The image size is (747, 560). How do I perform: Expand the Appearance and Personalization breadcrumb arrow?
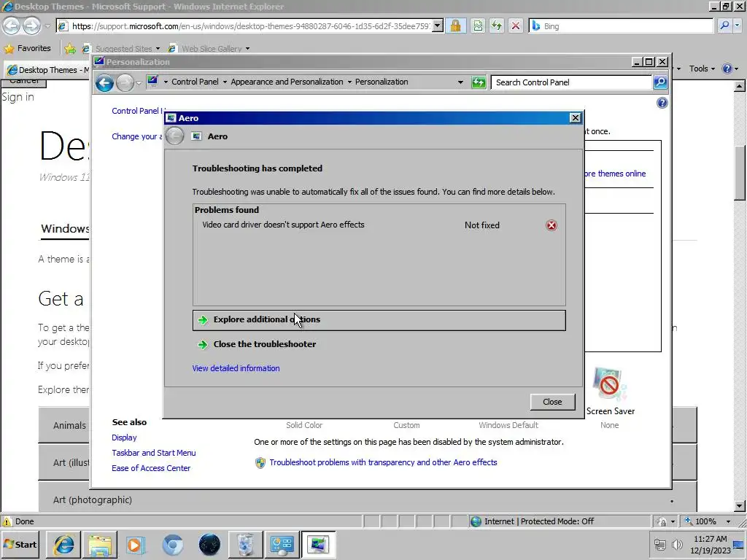(349, 82)
